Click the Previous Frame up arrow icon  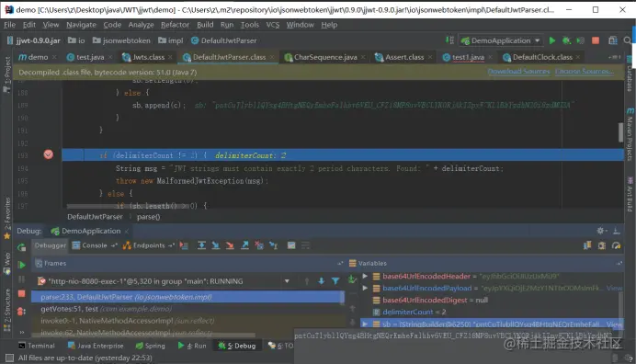[307, 280]
